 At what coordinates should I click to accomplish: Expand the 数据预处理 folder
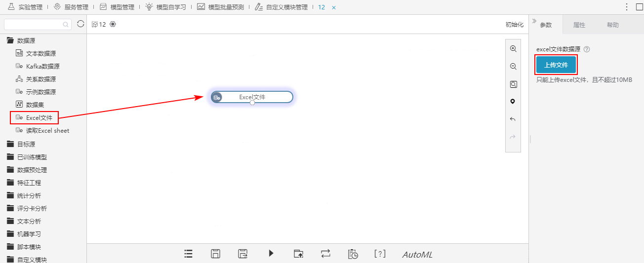point(27,170)
